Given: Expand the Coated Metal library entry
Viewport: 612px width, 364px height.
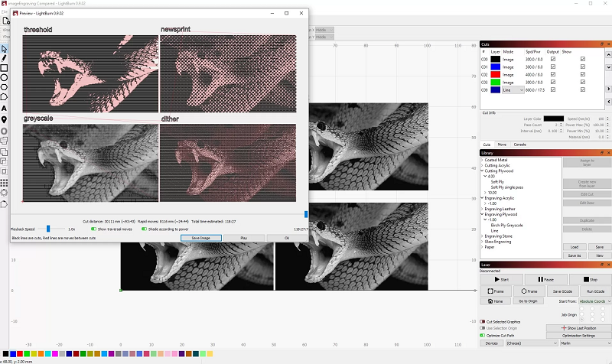Looking at the screenshot, I should coord(482,159).
